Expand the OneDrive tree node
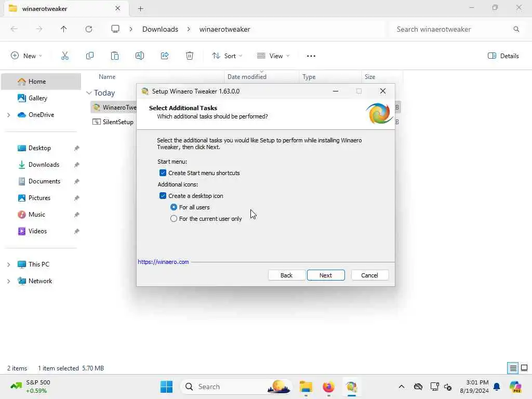This screenshot has width=532, height=399. tap(9, 115)
